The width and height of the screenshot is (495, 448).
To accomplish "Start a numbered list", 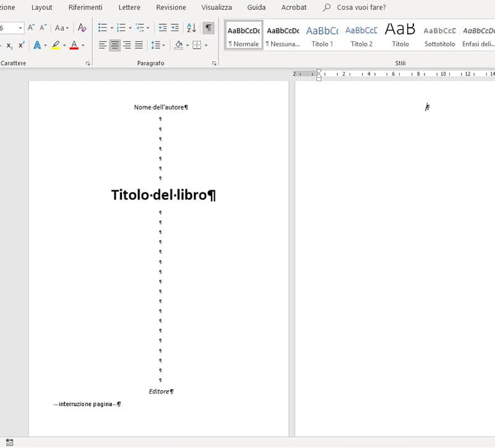I will pyautogui.click(x=121, y=27).
